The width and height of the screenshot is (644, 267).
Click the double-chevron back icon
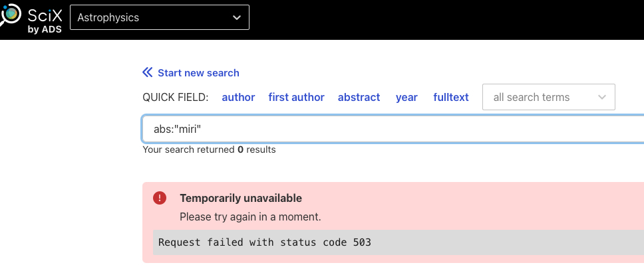click(148, 73)
